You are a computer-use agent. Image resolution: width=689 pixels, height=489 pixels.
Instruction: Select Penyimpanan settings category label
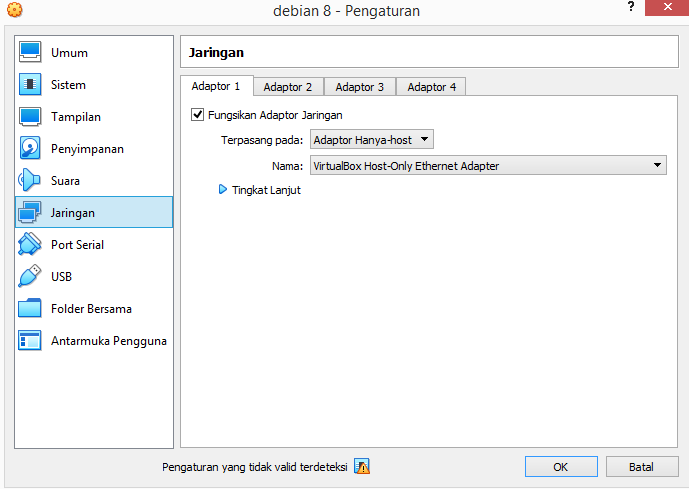click(87, 149)
